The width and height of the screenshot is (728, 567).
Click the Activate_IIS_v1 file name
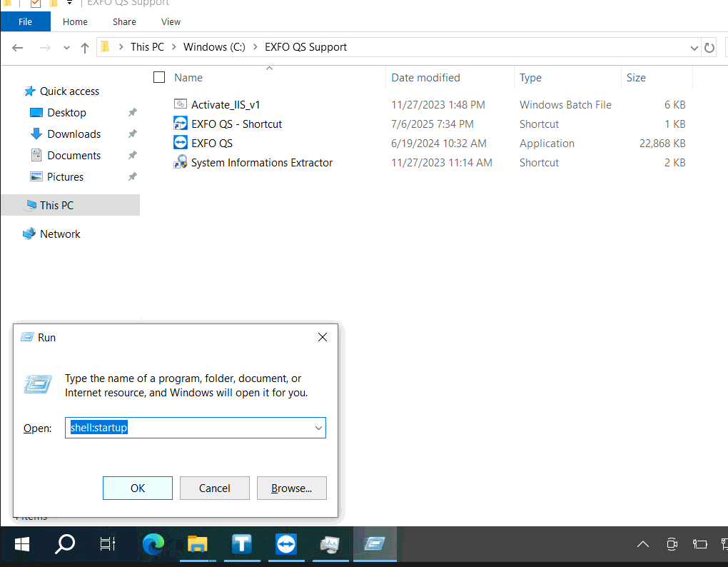click(x=225, y=105)
